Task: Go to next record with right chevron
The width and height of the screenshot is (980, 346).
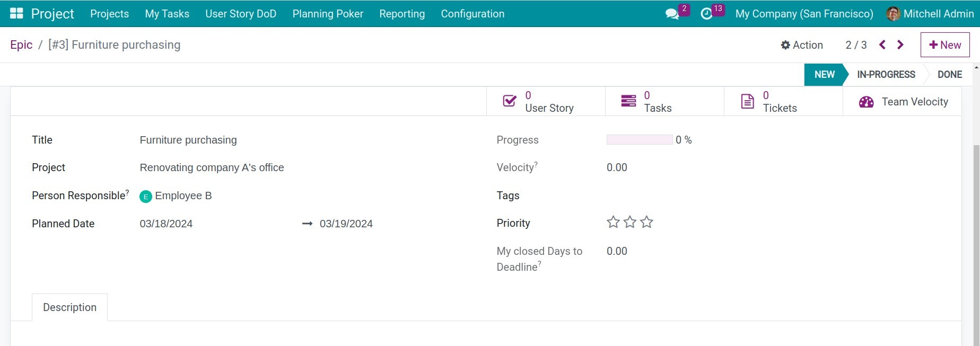Action: tap(900, 45)
